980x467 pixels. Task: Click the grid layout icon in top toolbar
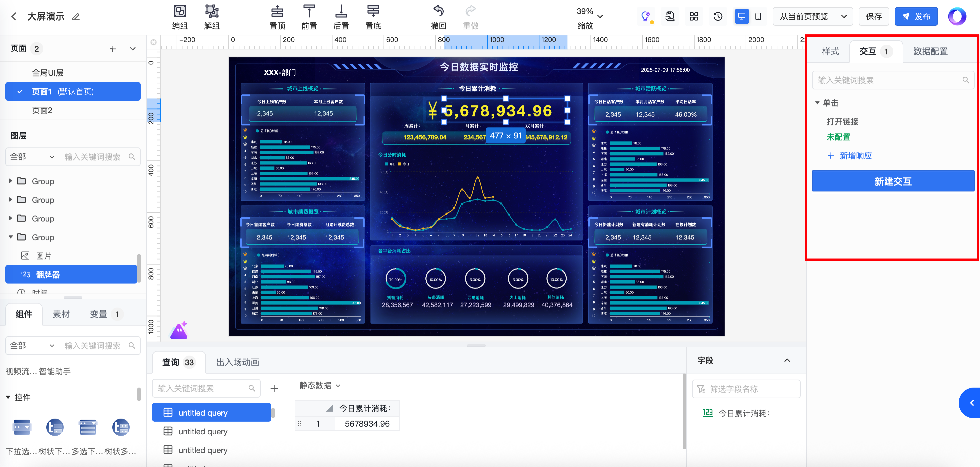694,16
